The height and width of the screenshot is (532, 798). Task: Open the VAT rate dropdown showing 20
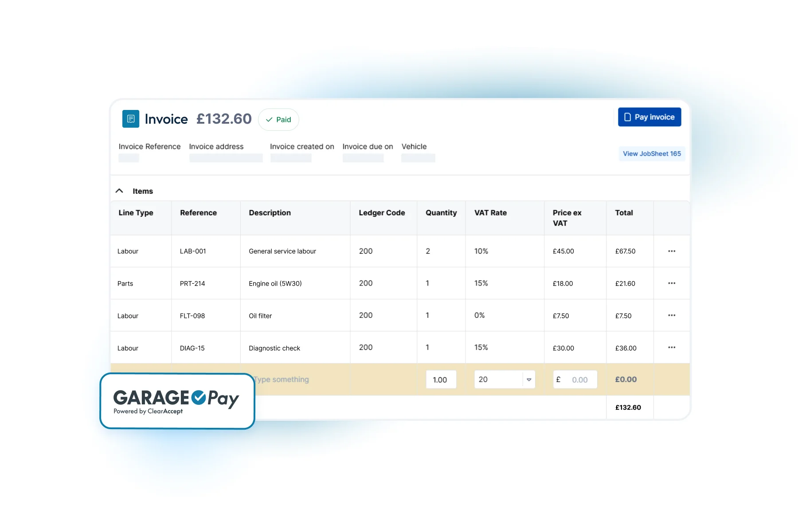pos(505,379)
